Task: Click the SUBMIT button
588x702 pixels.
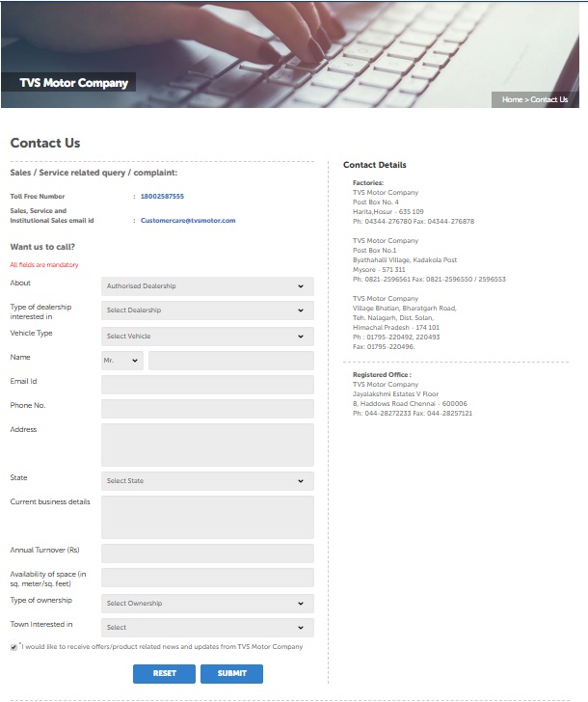Action: 231,674
